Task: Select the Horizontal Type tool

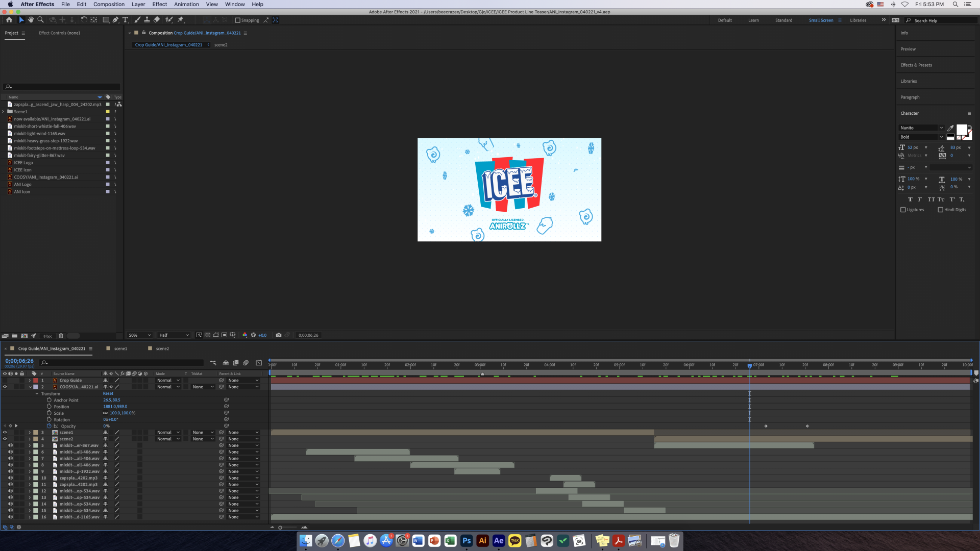Action: click(125, 20)
